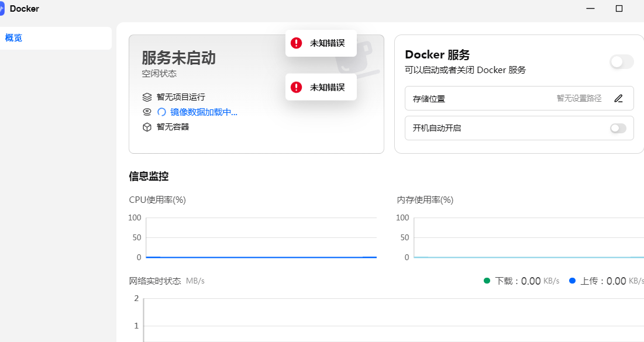Click the disk icon beside 镜像数据加载中

(147, 112)
